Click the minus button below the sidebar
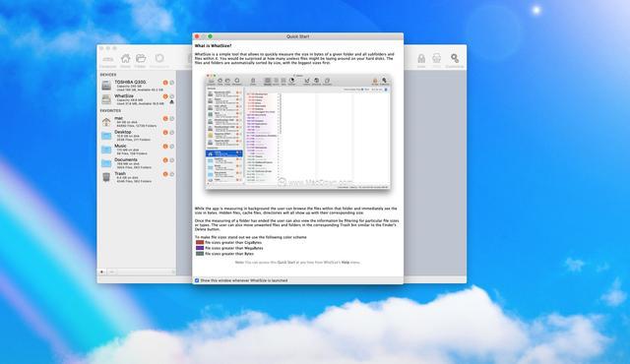Viewport: 630px width, 364px height. point(111,273)
